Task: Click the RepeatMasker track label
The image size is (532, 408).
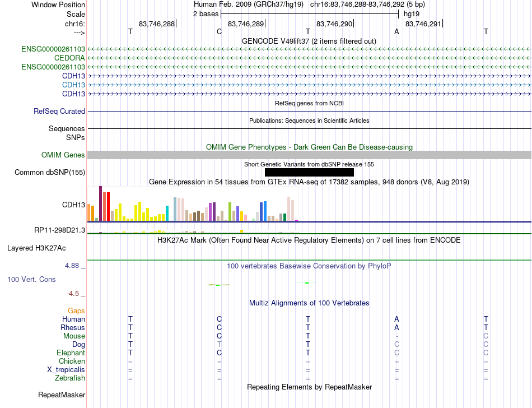Action: tap(62, 395)
